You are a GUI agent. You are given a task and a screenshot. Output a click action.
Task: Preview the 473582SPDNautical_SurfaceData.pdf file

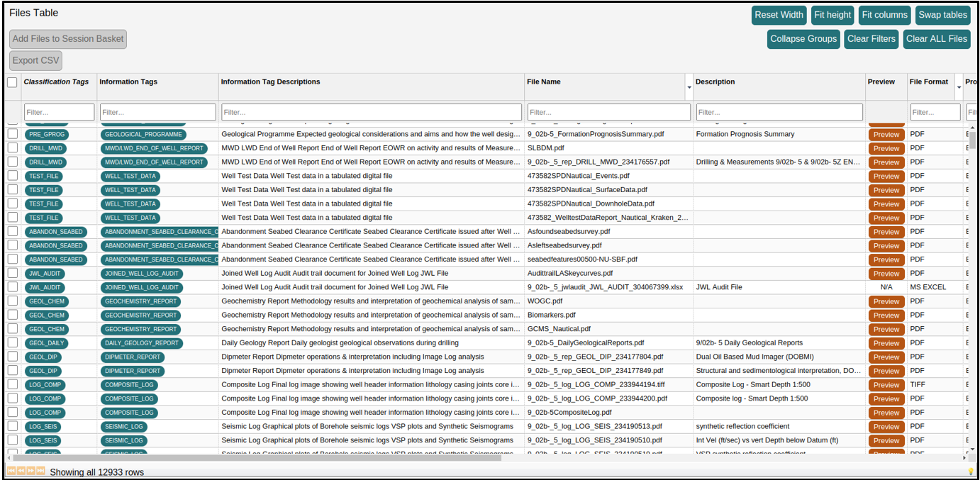[886, 190]
